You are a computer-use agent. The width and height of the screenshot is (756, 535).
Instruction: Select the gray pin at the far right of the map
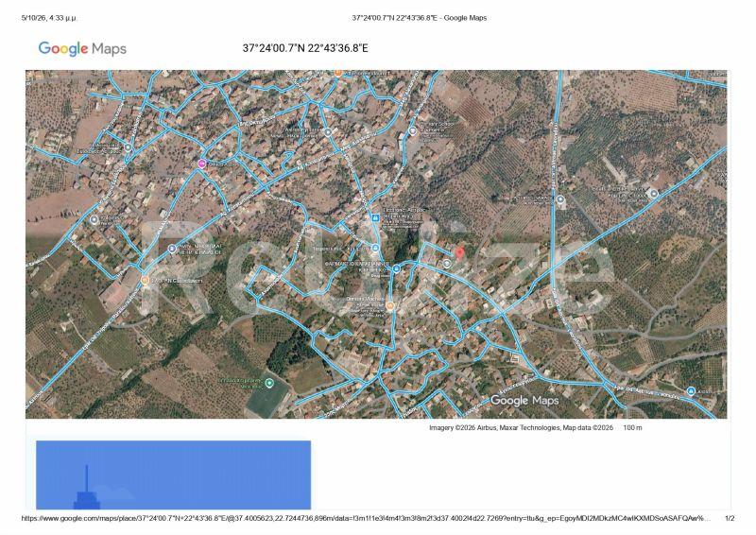pos(654,194)
